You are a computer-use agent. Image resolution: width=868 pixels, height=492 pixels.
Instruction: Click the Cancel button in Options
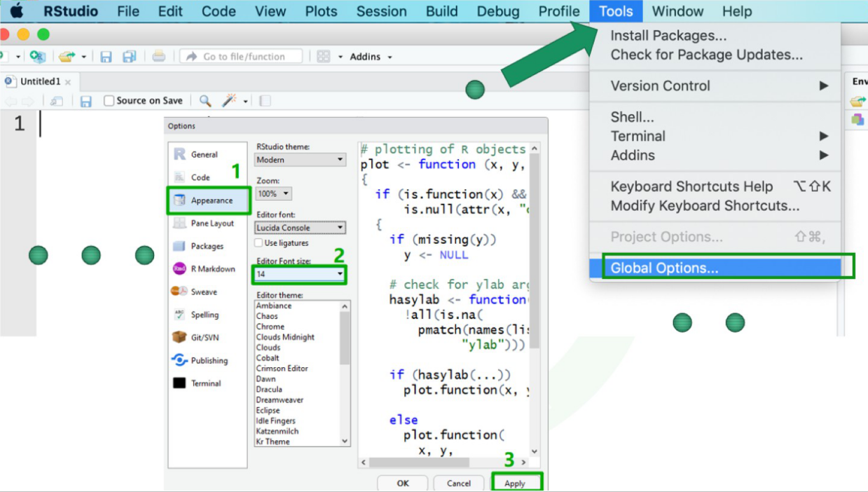[459, 483]
